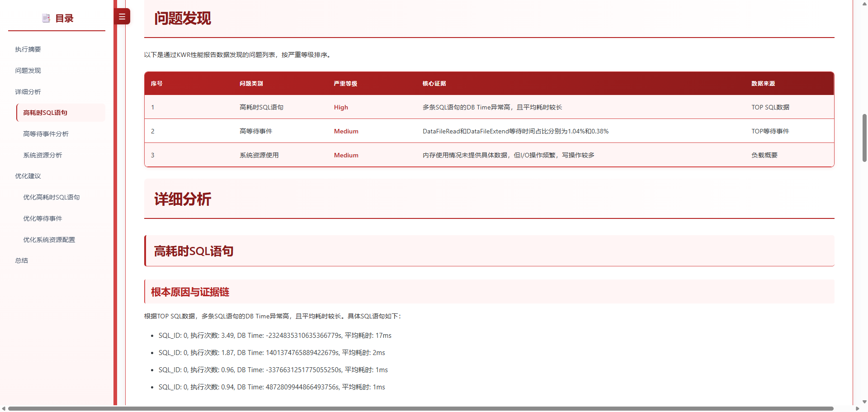Screen dimensions: 868x412
Task: Click SQL entry with 执行次数 0.96
Action: 273,370
